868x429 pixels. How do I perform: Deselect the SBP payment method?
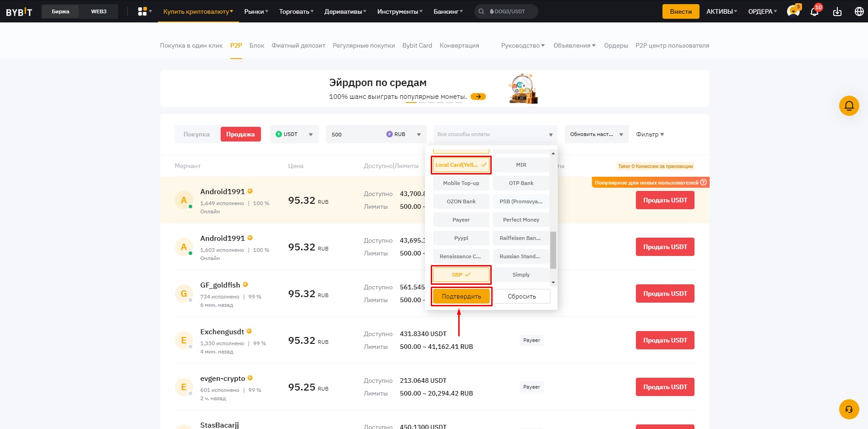pyautogui.click(x=461, y=275)
